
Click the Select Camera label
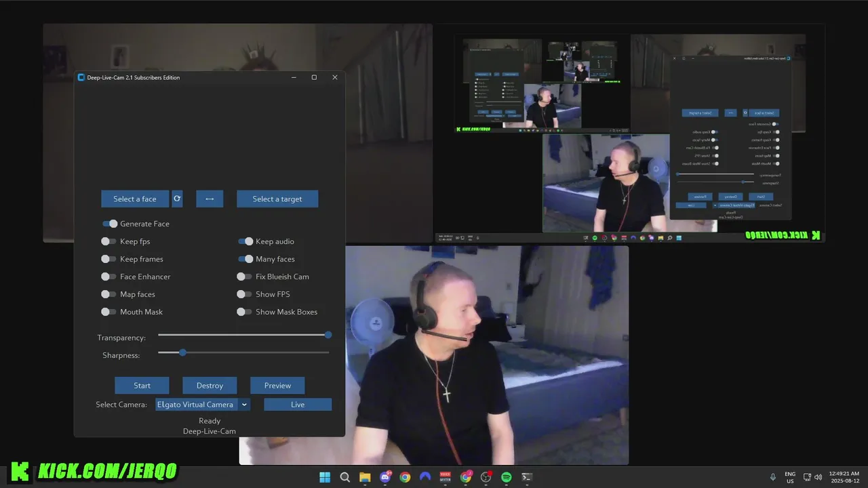coord(121,405)
